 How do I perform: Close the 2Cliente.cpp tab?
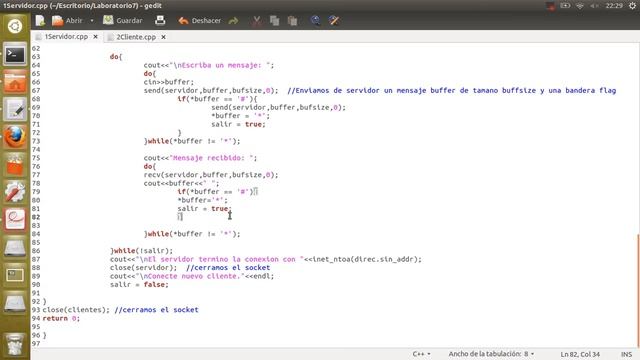[163, 37]
